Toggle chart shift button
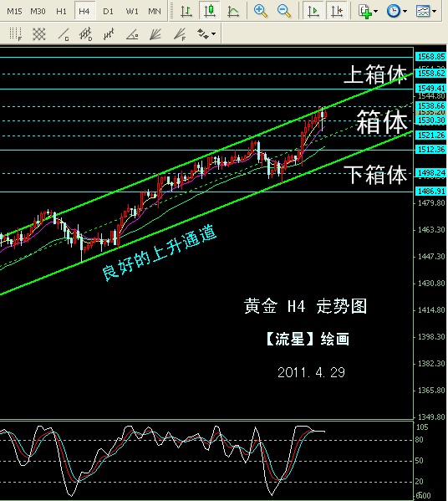This screenshot has width=448, height=501. [337, 11]
